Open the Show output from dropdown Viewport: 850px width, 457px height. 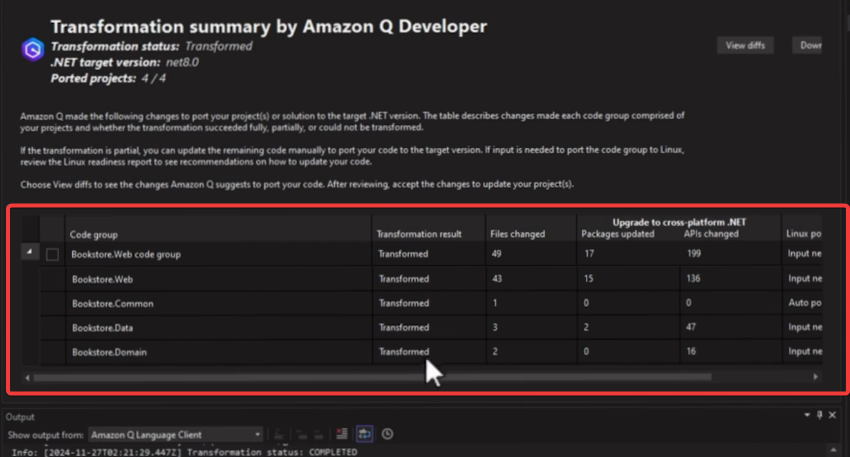pyautogui.click(x=176, y=435)
